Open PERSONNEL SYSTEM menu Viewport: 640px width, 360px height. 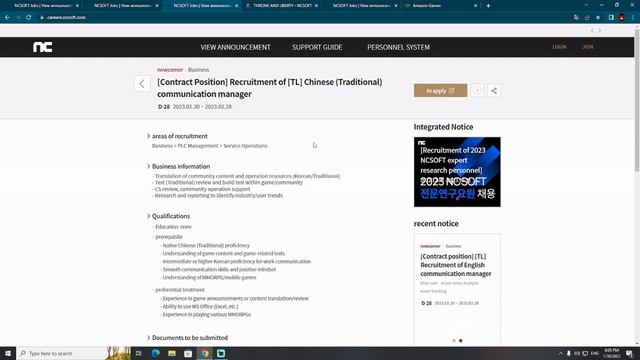coord(398,47)
